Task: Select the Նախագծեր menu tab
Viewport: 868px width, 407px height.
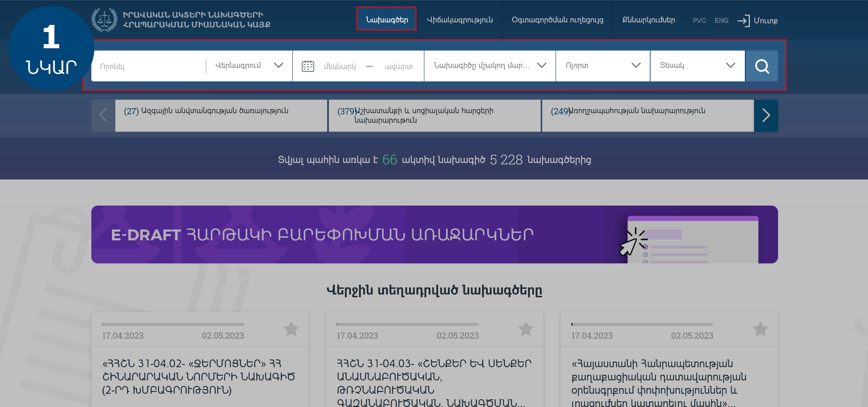Action: click(386, 19)
